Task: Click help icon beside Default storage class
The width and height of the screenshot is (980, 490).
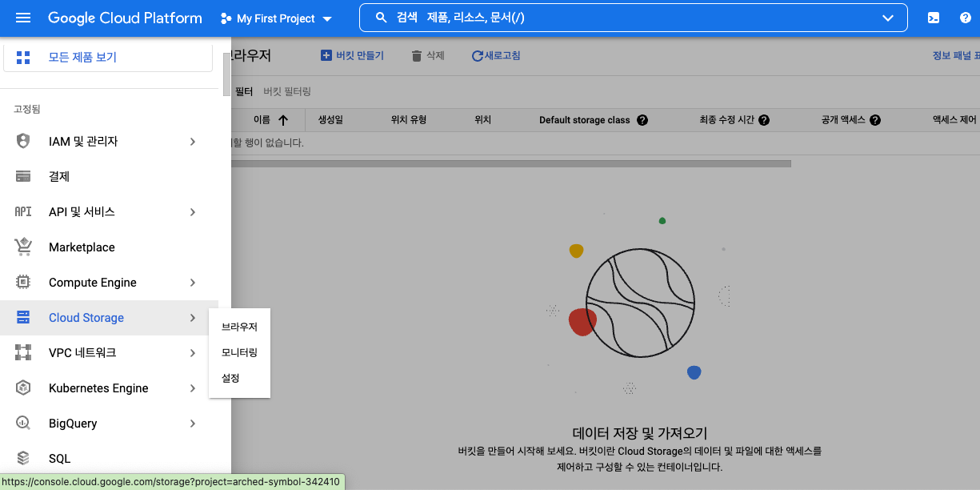Action: 642,120
